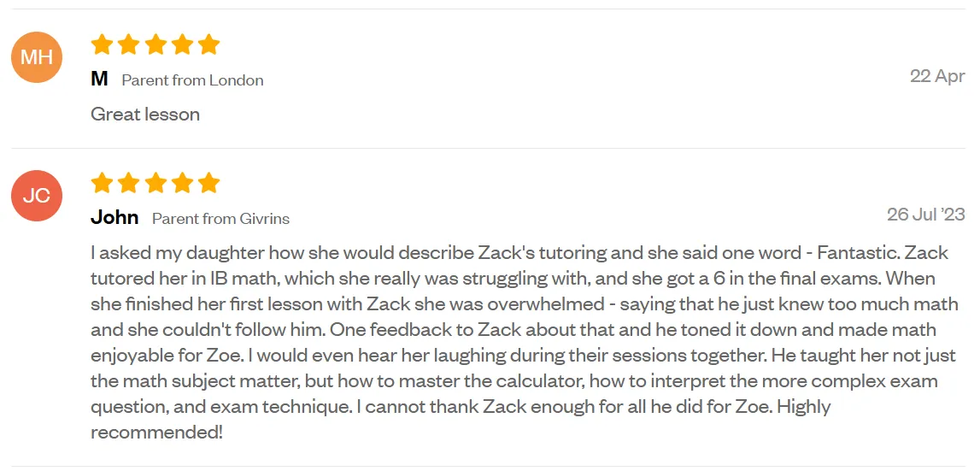Screen dimensions: 980x471
Task: Click the Great lesson review text
Action: pyautogui.click(x=145, y=114)
